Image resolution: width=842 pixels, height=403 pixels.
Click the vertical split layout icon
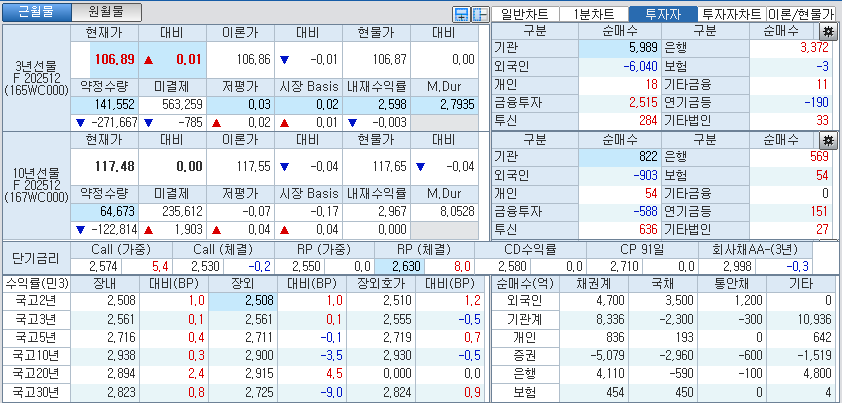[479, 15]
